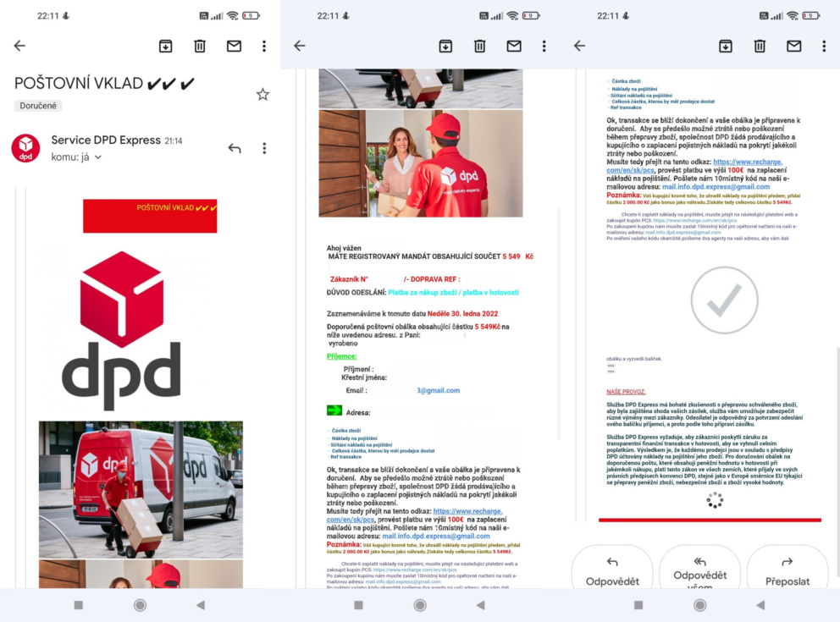Tap the Wi-Fi status icon in left screenshot
Viewport: 840px width, 622px height.
tap(233, 15)
